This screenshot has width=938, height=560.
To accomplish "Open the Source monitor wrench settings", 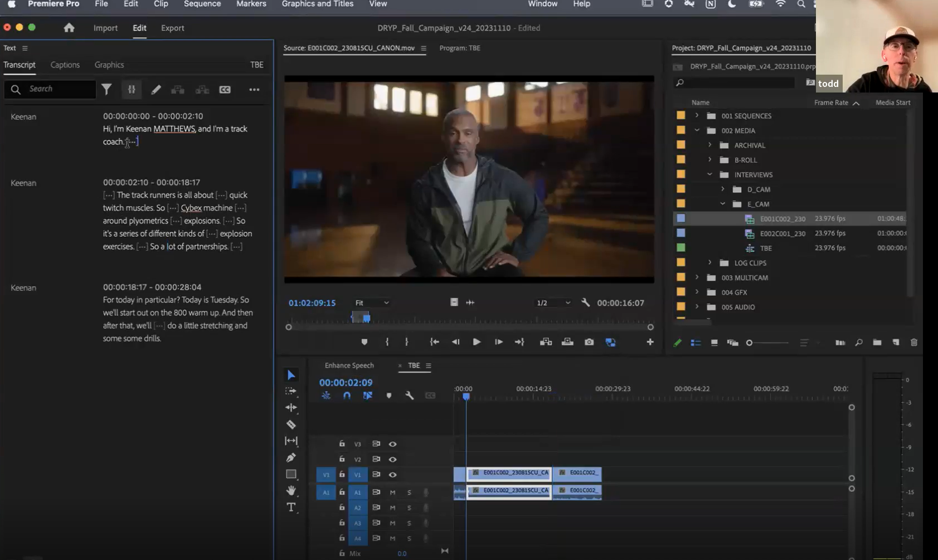I will [585, 303].
